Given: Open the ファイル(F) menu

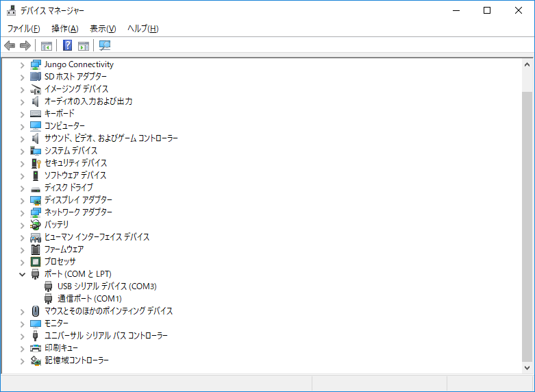Looking at the screenshot, I should (23, 29).
